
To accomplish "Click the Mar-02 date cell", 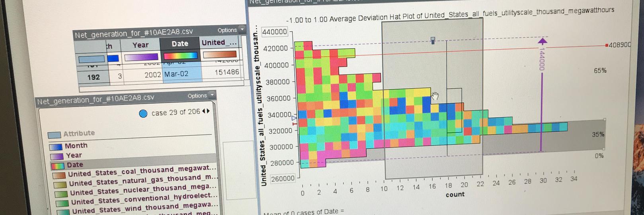I will tap(182, 74).
